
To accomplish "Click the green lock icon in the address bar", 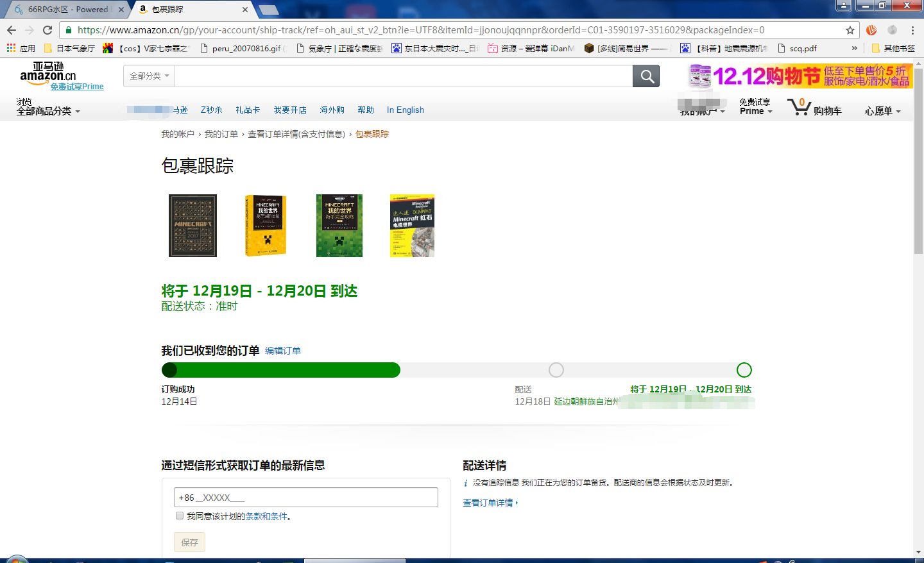I will click(69, 30).
